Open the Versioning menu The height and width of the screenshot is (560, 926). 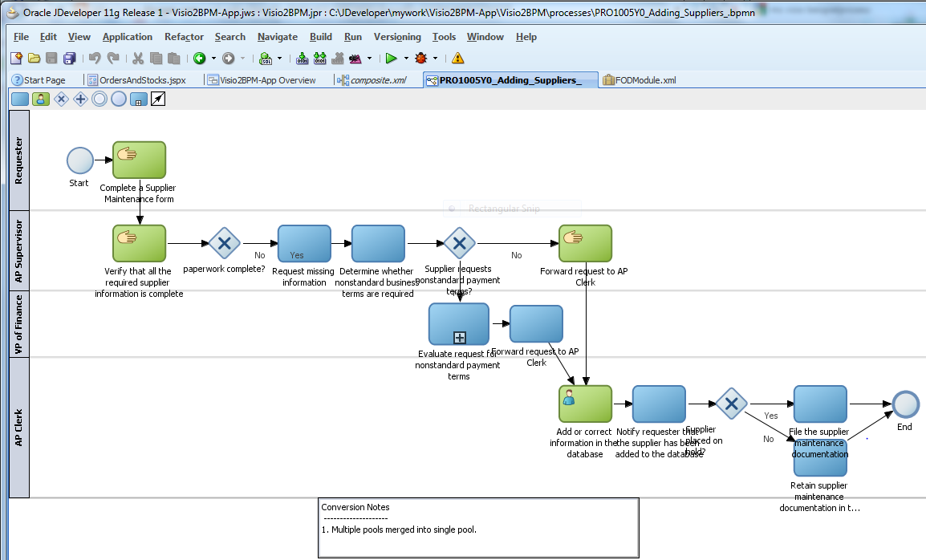pos(397,37)
